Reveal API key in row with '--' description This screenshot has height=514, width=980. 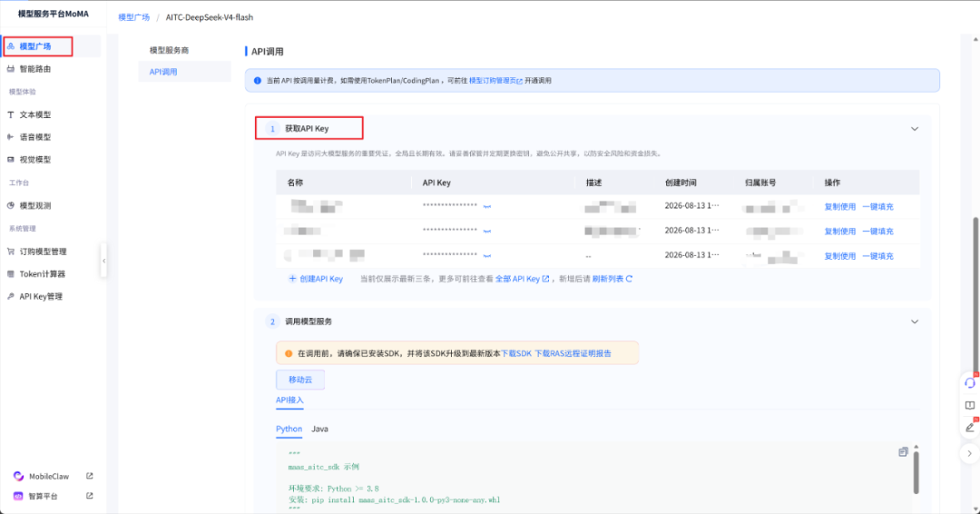click(x=487, y=255)
